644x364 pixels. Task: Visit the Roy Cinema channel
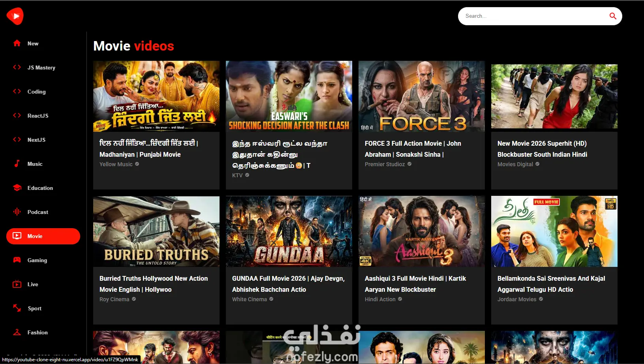pos(115,299)
